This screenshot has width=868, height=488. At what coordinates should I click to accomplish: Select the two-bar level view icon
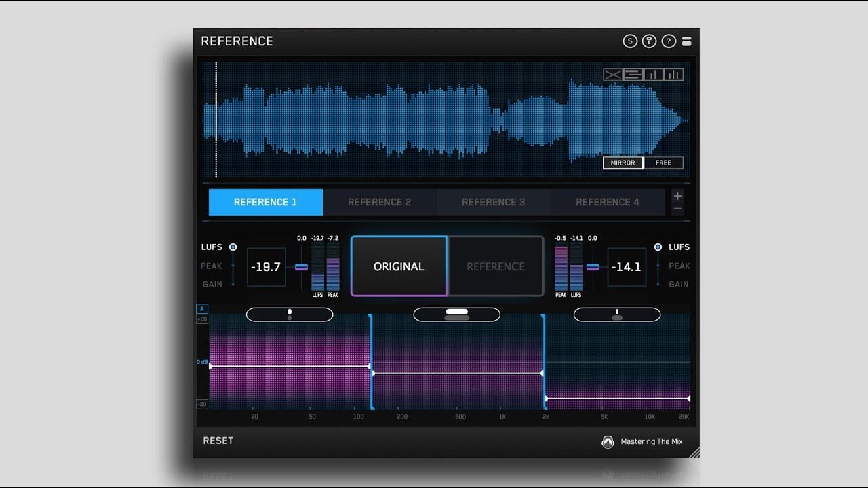click(652, 75)
